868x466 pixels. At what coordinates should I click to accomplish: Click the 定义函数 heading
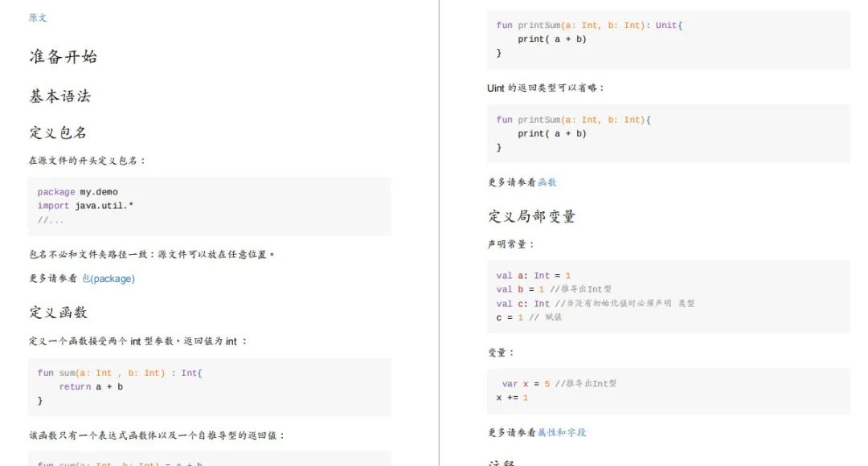[58, 313]
